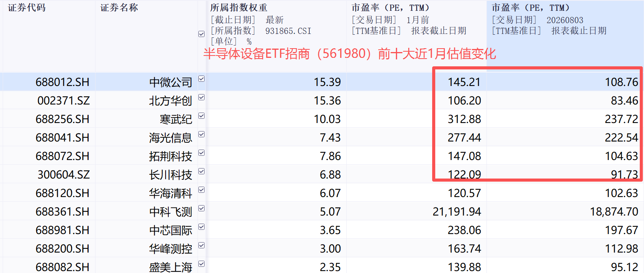Select the code 688012.SH
Image resolution: width=644 pixels, height=273 pixels.
62,82
